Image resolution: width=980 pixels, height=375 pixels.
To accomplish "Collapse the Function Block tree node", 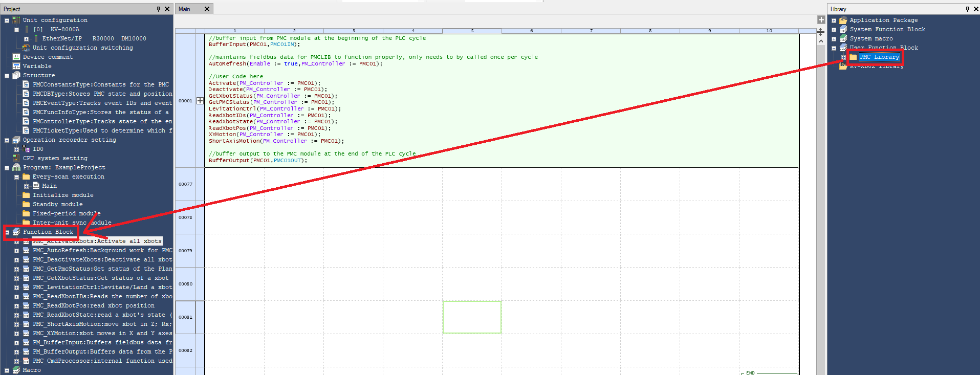I will click(x=7, y=232).
